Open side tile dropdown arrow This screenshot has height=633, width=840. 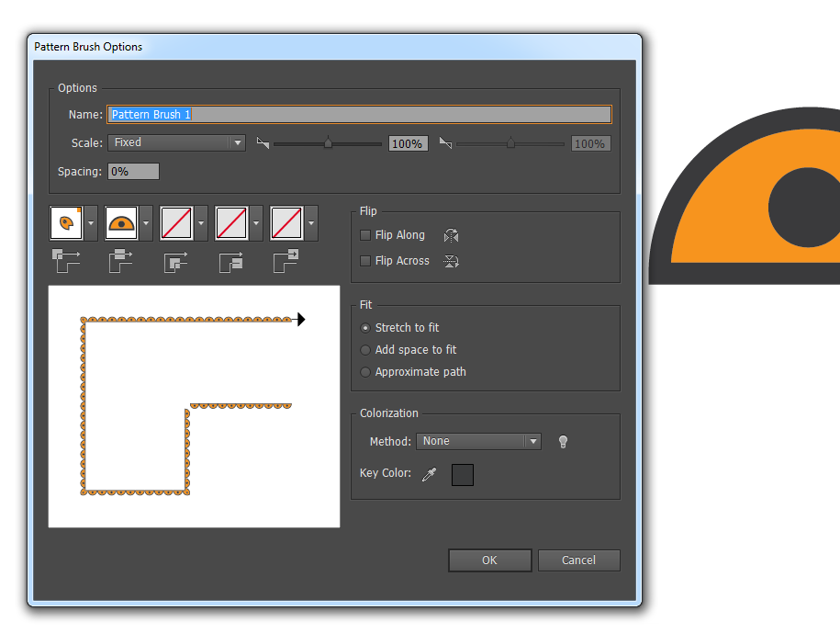[146, 223]
